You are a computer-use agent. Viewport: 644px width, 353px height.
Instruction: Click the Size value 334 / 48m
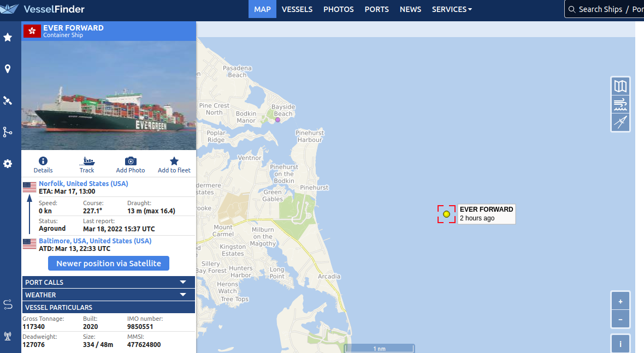(x=98, y=345)
